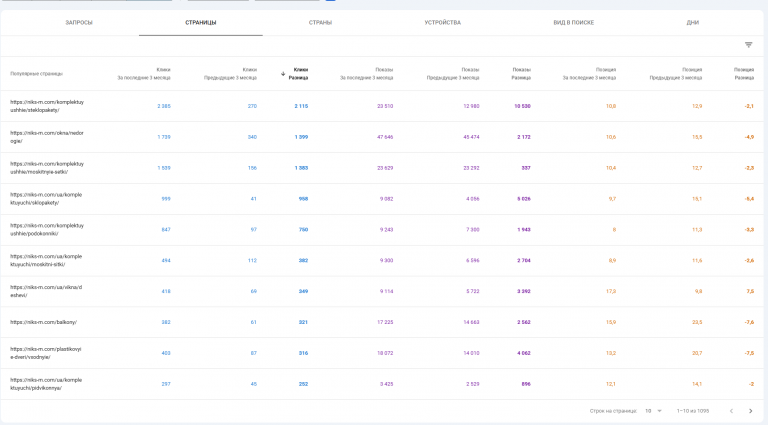
Task: Open the komplektuyushhie/steklopakety/ page row
Action: click(382, 106)
